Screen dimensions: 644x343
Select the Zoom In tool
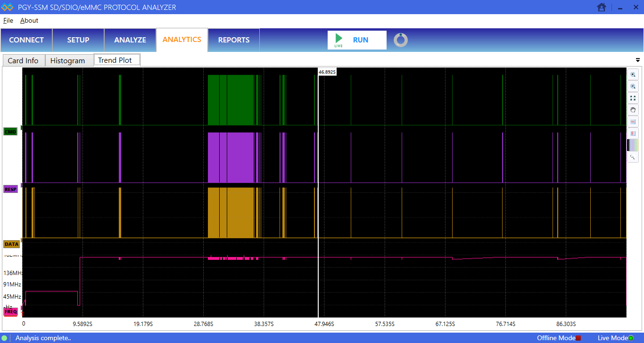click(x=633, y=75)
